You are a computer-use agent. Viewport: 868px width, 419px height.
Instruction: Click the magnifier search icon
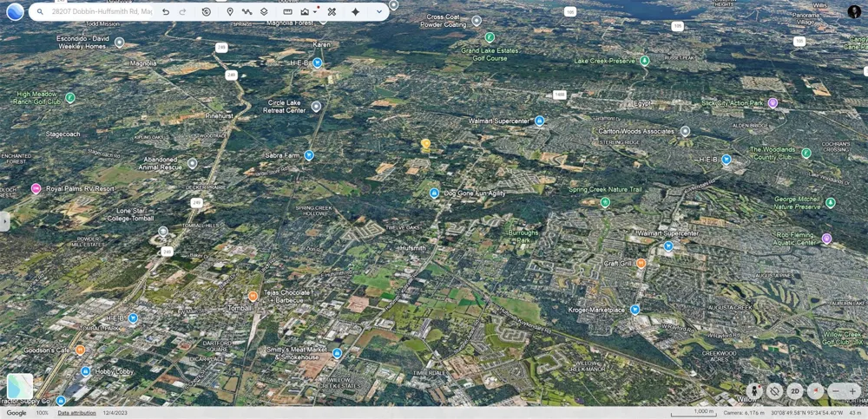(x=41, y=11)
